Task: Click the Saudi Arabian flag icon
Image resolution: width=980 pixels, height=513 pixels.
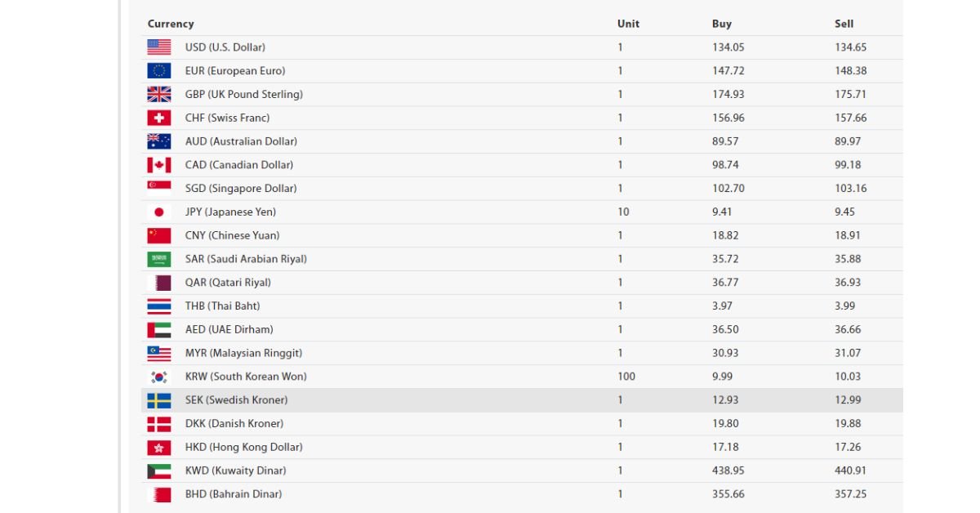Action: [x=159, y=259]
